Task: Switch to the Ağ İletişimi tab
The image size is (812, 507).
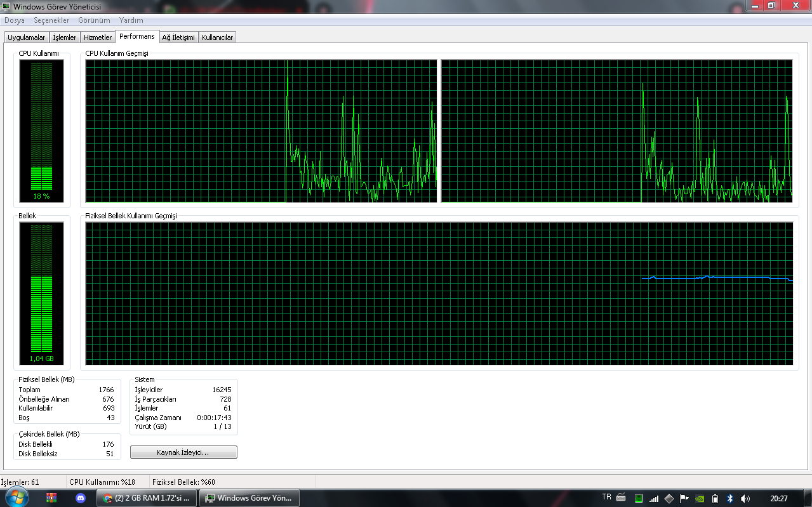Action: (178, 37)
